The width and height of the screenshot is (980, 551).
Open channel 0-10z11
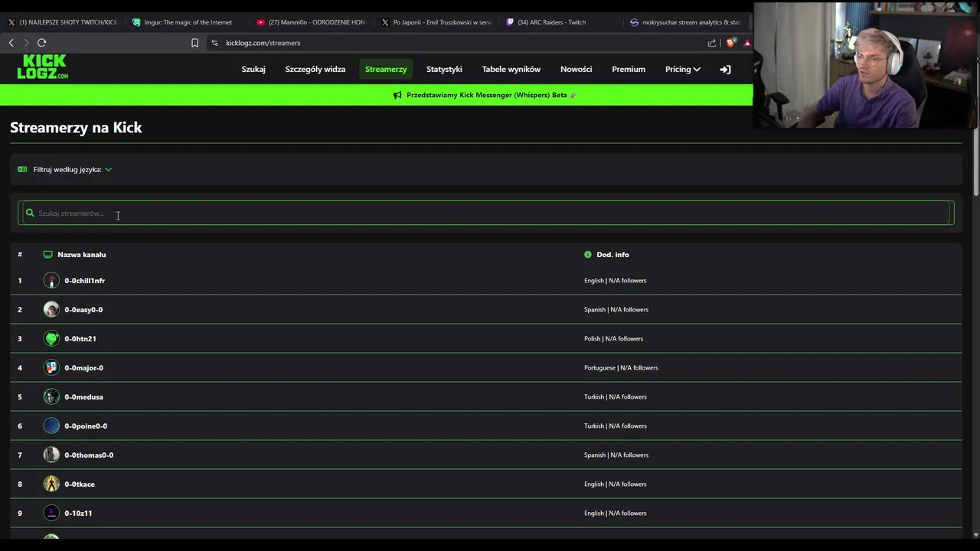[x=78, y=514]
